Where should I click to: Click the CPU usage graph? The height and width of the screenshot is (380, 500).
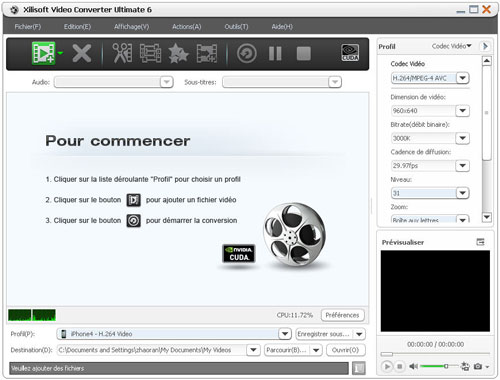(x=32, y=315)
